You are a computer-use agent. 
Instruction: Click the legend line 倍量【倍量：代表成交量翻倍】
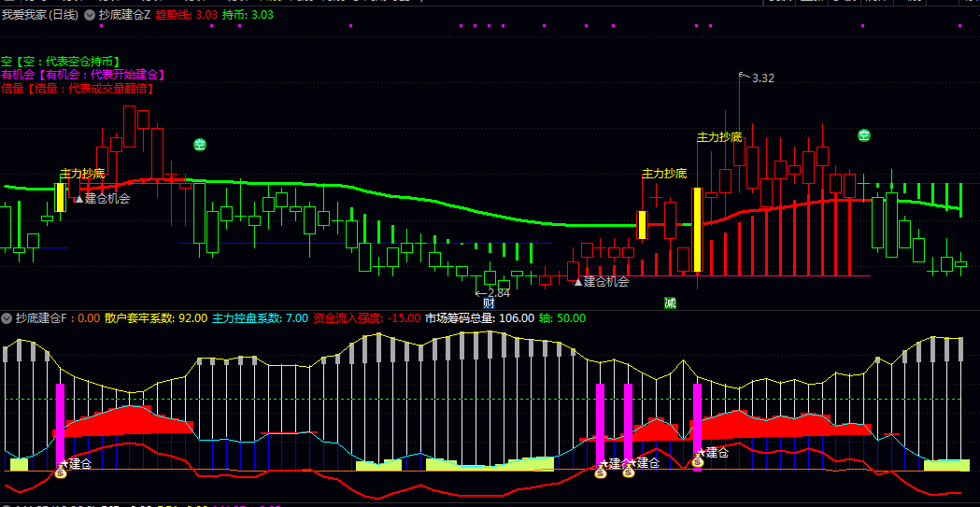[78, 89]
